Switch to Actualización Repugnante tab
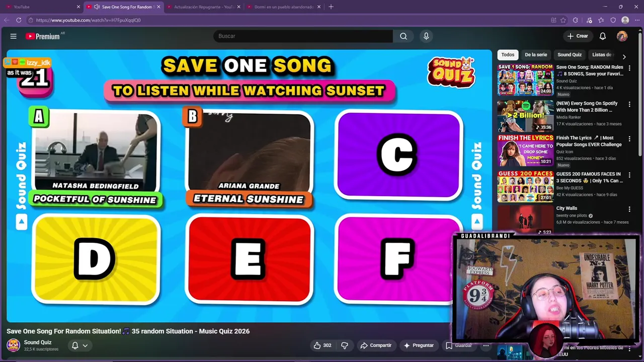Image resolution: width=644 pixels, height=362 pixels. (x=203, y=7)
